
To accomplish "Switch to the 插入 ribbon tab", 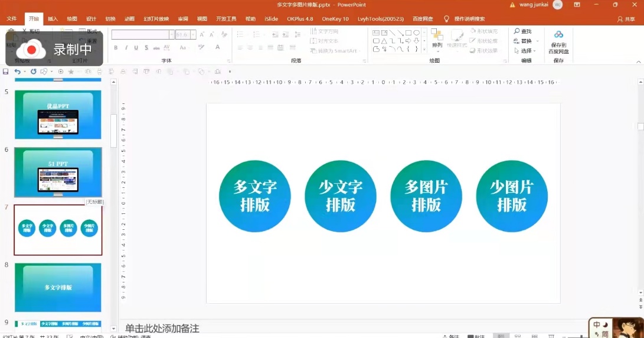I will pos(53,19).
